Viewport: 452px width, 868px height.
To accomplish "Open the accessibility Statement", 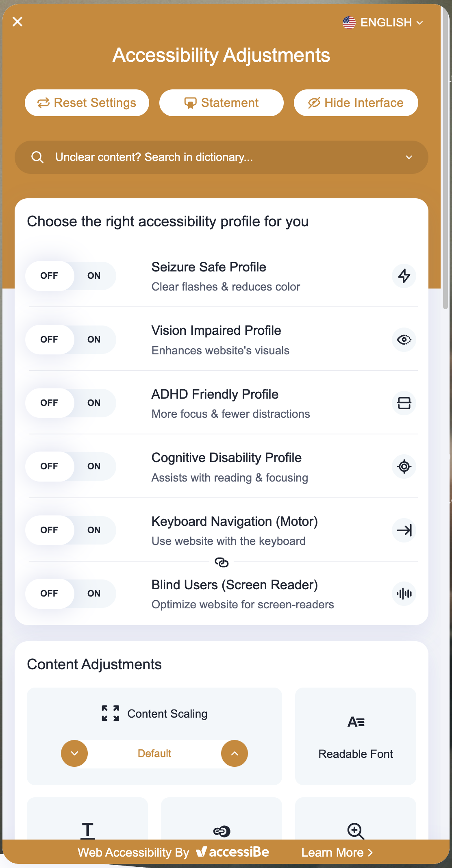I will (222, 103).
